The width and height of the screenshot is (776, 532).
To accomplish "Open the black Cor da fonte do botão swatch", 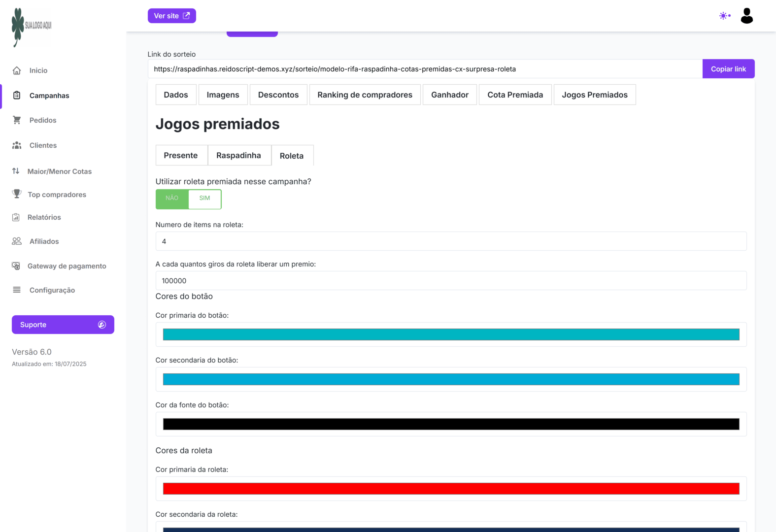I will (x=451, y=424).
